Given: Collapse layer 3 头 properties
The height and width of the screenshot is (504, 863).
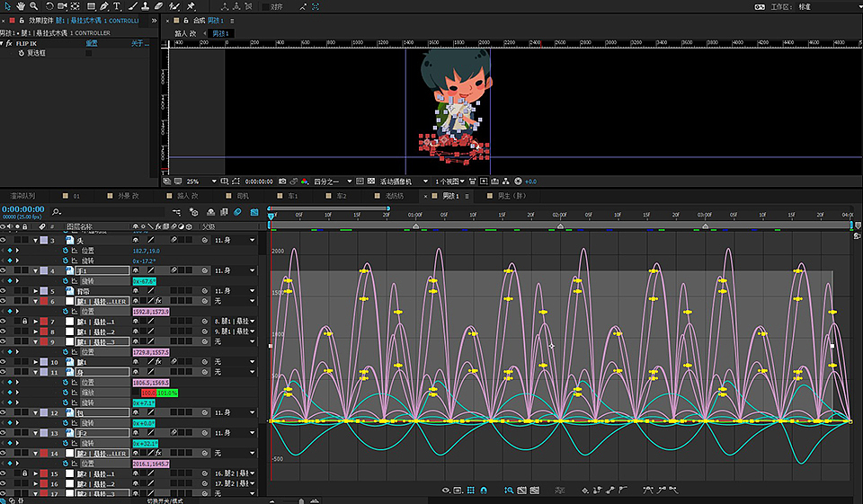Looking at the screenshot, I should tap(36, 241).
